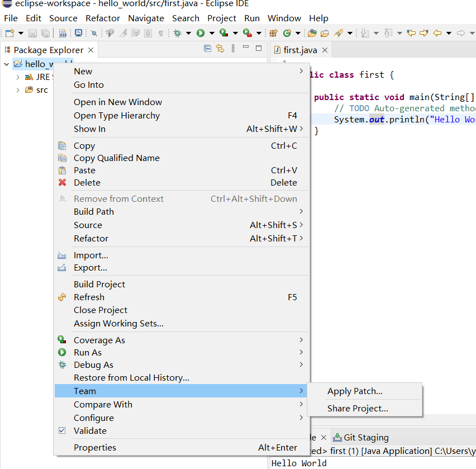Click the Back navigation yellow arrow
Viewport: 476px width, 469px height.
437,33
